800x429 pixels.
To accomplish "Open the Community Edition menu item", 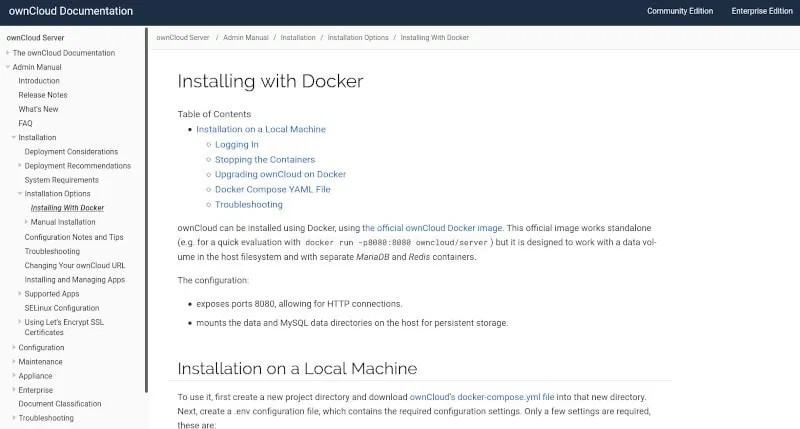I will point(680,11).
